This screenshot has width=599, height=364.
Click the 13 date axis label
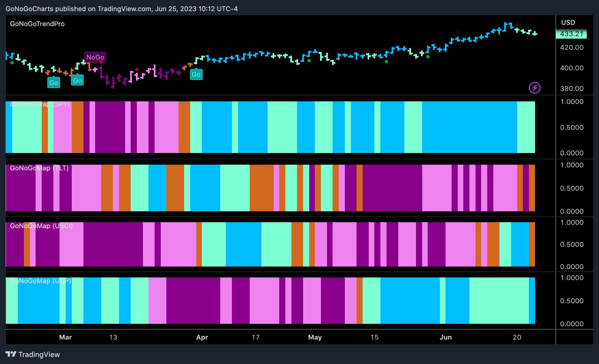113,337
